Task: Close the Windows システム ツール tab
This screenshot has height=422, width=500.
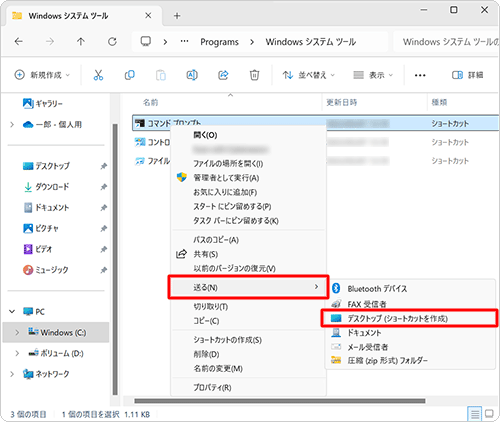Action: 148,16
